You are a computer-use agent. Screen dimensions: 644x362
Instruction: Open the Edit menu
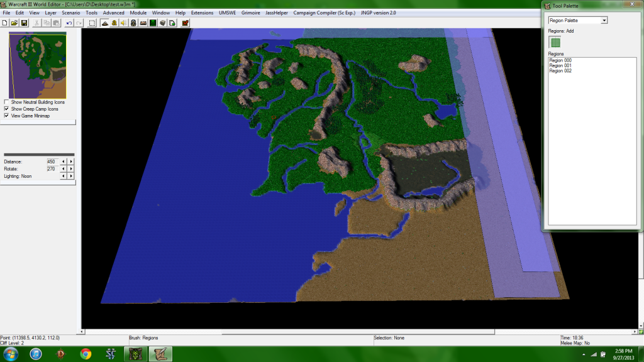click(19, 13)
